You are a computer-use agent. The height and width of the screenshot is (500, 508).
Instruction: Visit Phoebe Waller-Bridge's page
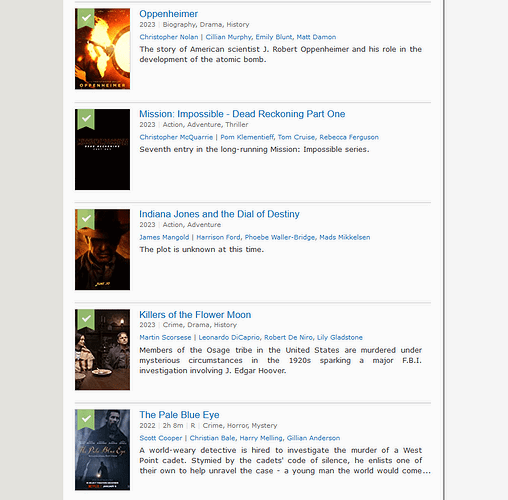pyautogui.click(x=280, y=237)
